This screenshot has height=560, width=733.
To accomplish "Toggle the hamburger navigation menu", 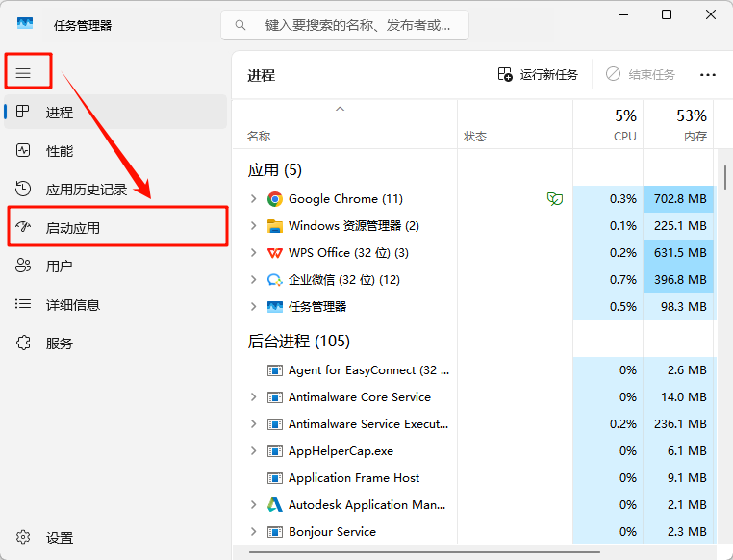I will point(23,73).
